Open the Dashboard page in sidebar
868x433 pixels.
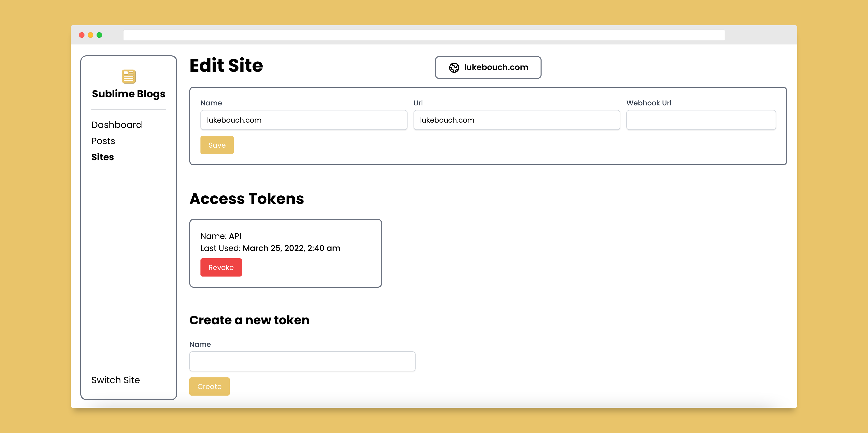pos(117,125)
